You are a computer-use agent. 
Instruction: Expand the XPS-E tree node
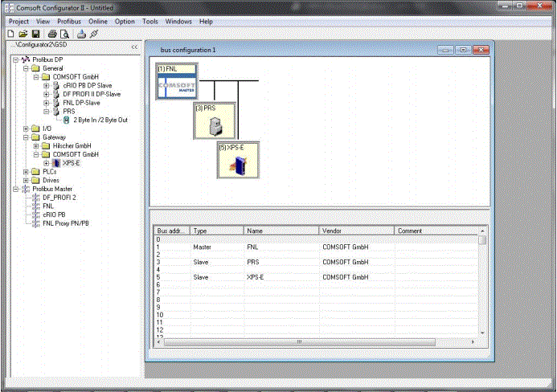click(x=46, y=163)
